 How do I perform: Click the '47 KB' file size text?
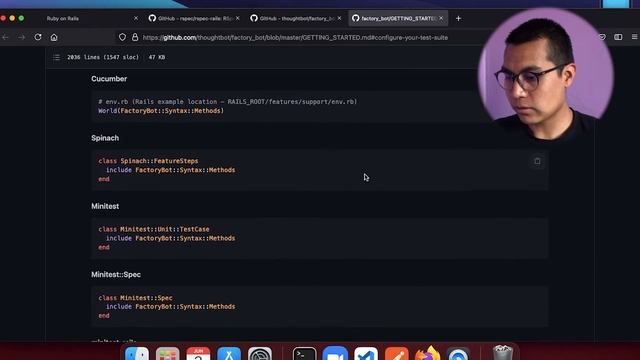pyautogui.click(x=157, y=57)
